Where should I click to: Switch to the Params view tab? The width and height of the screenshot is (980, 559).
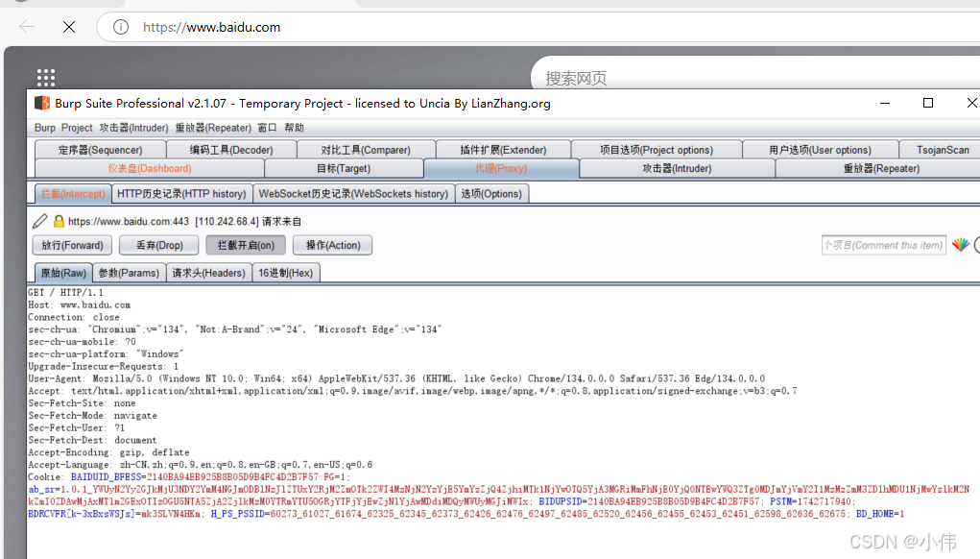click(129, 273)
